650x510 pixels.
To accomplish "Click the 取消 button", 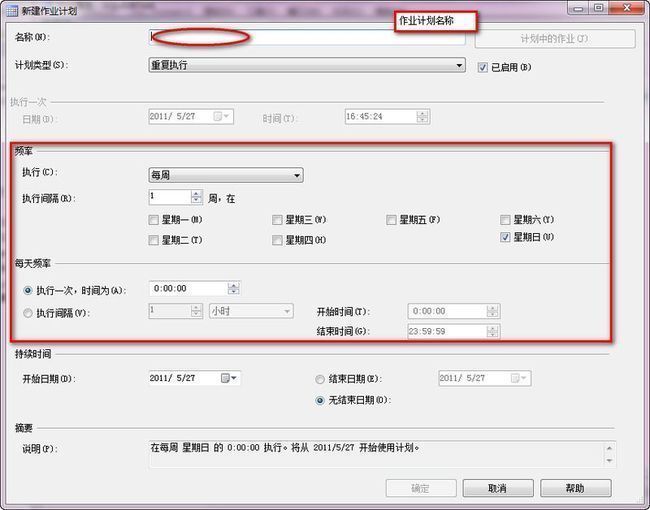I will 498,488.
